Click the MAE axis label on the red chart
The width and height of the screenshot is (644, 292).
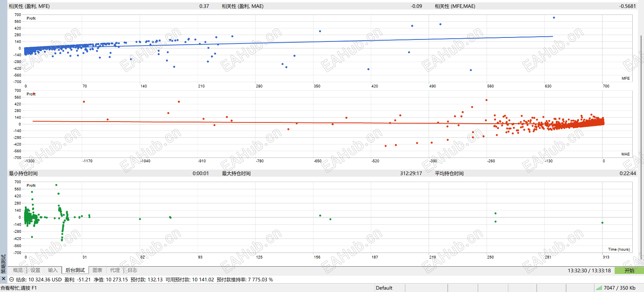coord(625,154)
